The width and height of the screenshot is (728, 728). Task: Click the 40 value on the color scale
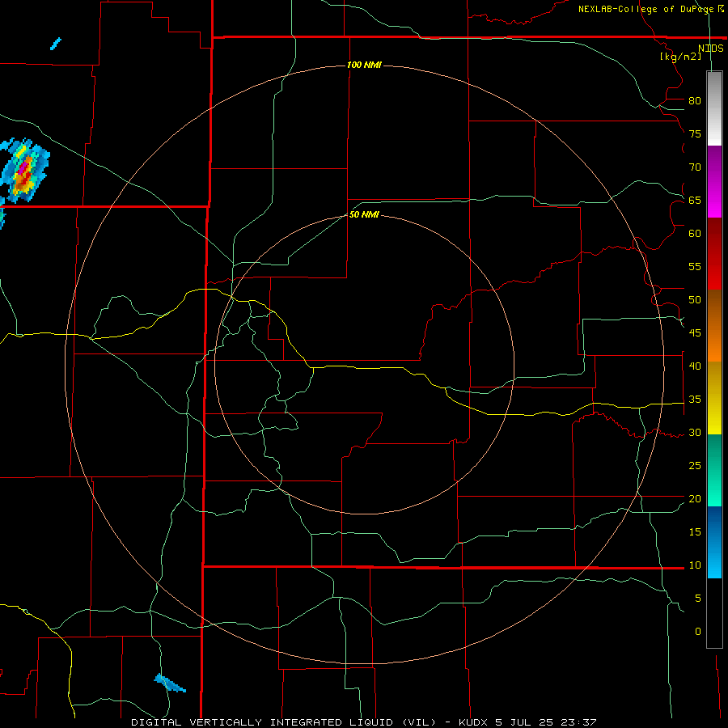pos(695,366)
